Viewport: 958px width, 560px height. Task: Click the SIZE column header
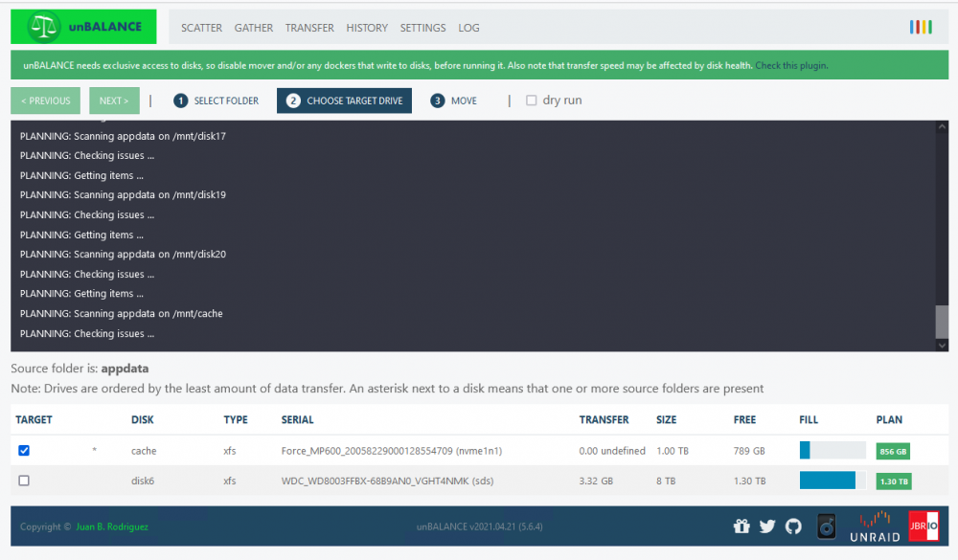(666, 419)
